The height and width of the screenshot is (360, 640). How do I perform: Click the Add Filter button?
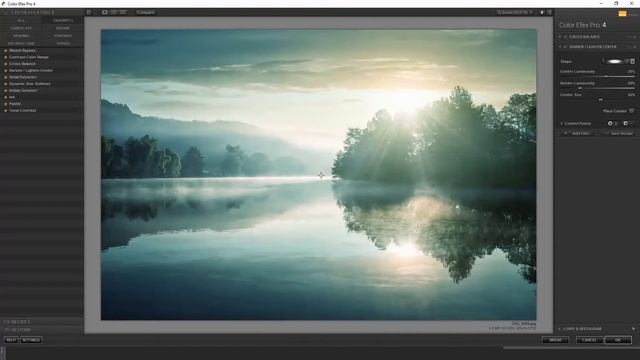[578, 133]
